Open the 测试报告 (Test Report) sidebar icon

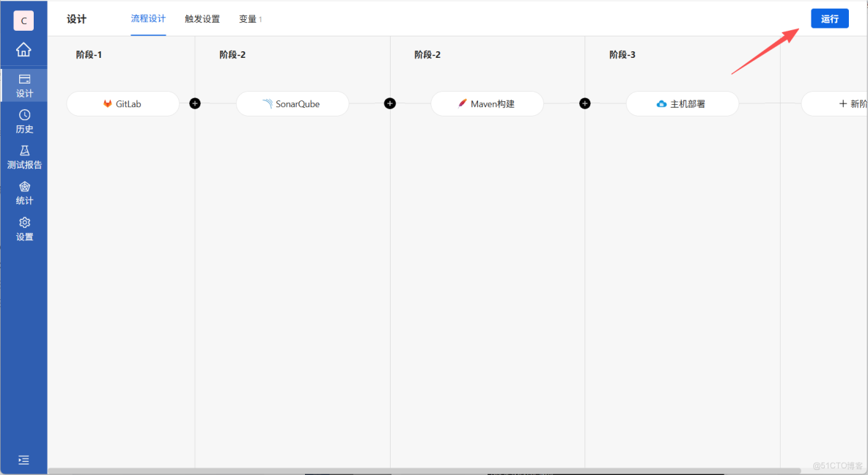pyautogui.click(x=24, y=157)
